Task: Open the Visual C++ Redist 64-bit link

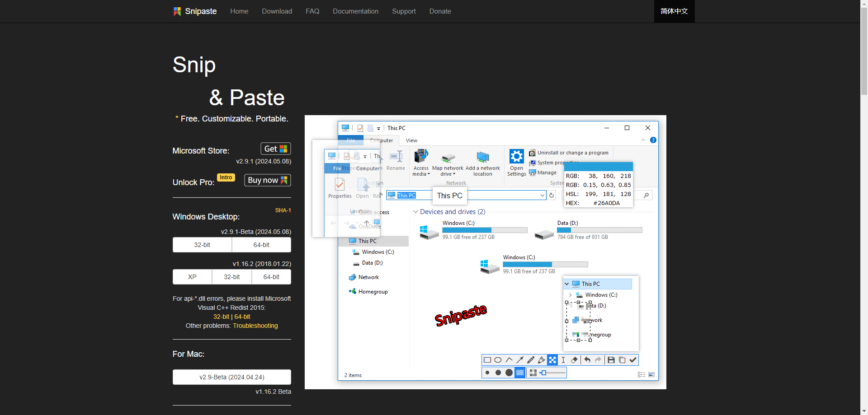Action: click(x=242, y=317)
